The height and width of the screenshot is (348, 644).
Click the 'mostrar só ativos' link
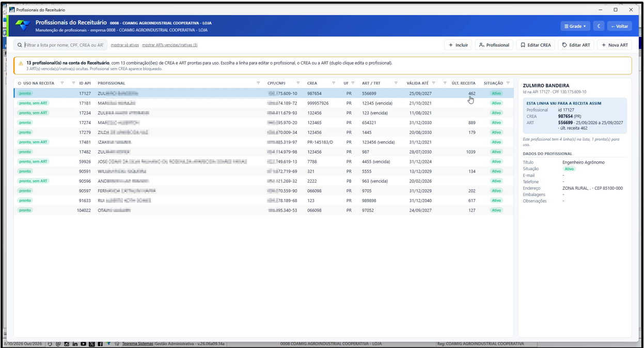pyautogui.click(x=125, y=45)
